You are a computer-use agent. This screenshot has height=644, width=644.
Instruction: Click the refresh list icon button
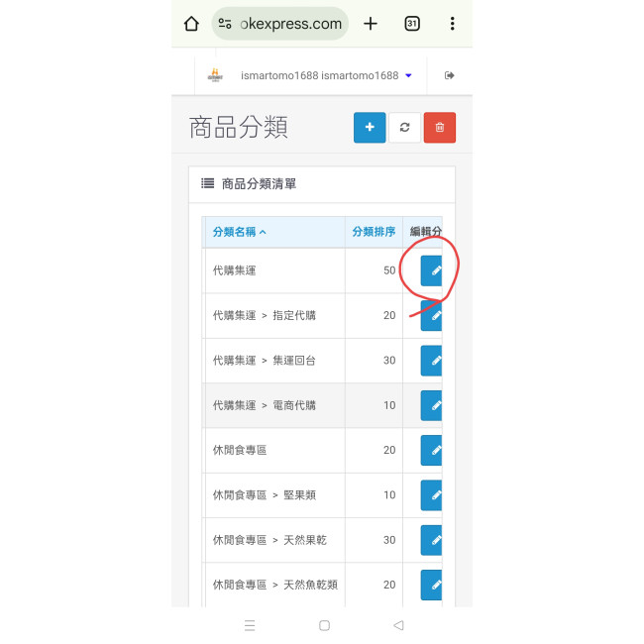coord(404,128)
